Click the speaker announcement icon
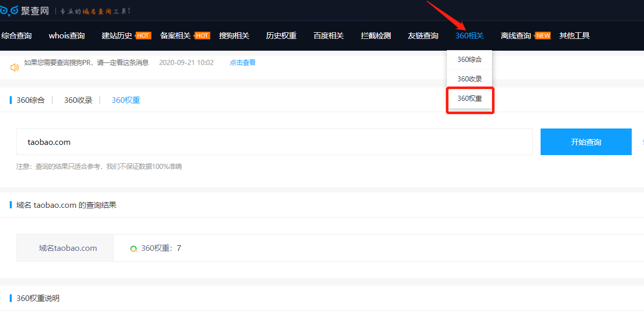 pos(15,67)
